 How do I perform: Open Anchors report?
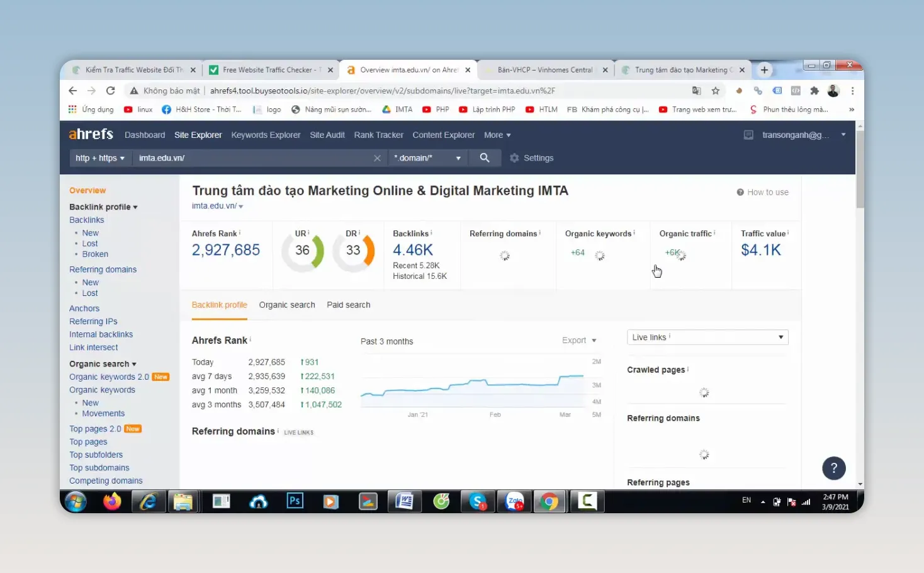point(84,309)
